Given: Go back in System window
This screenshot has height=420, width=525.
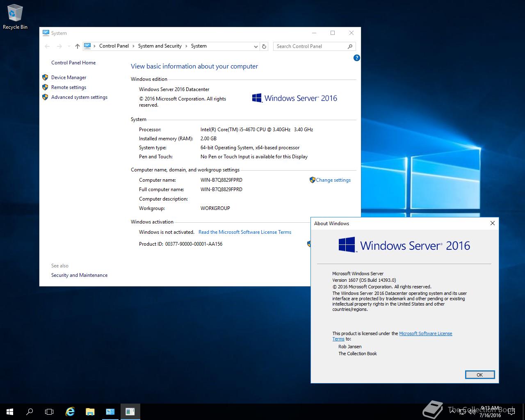Looking at the screenshot, I should point(47,46).
